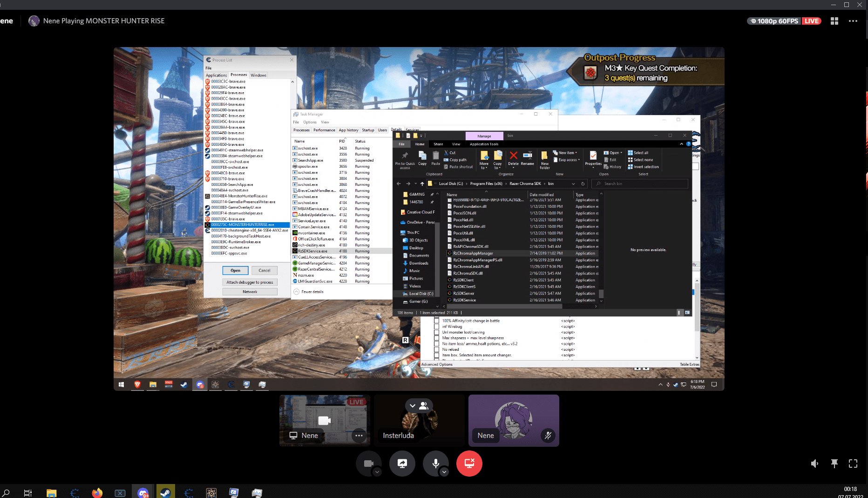
Task: Open the Share tab in File Explorer
Action: pos(438,144)
